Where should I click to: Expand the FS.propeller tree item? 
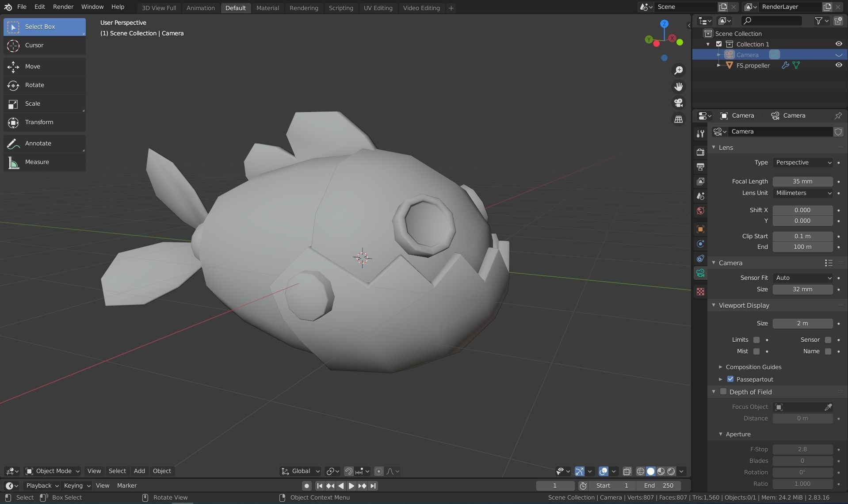(x=718, y=65)
